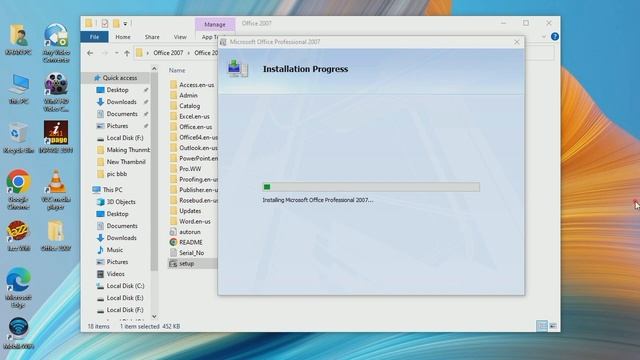640x360 pixels.
Task: Select Quick access in navigation pane
Action: pos(115,78)
